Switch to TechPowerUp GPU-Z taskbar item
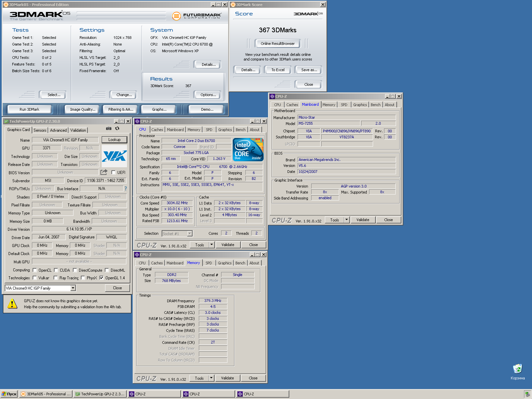This screenshot has width=532, height=399. (100, 394)
